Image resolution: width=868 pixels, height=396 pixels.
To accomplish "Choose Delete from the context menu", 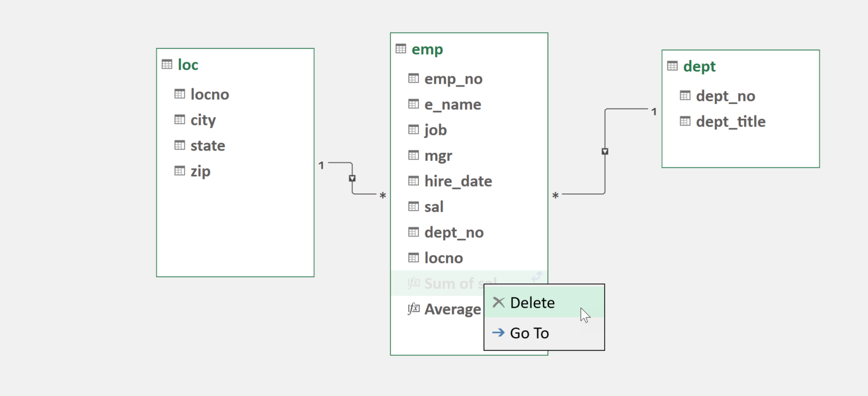I will tap(532, 302).
